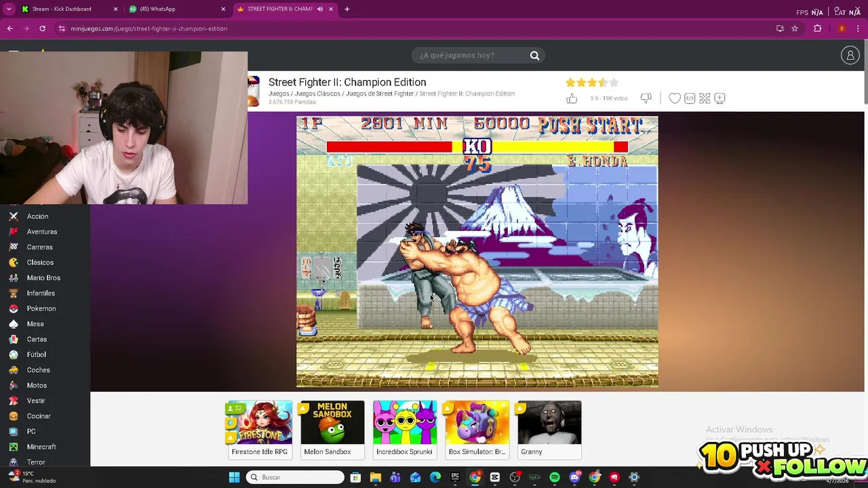This screenshot has width=868, height=488.
Task: Open Melon Sandbox game thumbnail
Action: tap(332, 429)
